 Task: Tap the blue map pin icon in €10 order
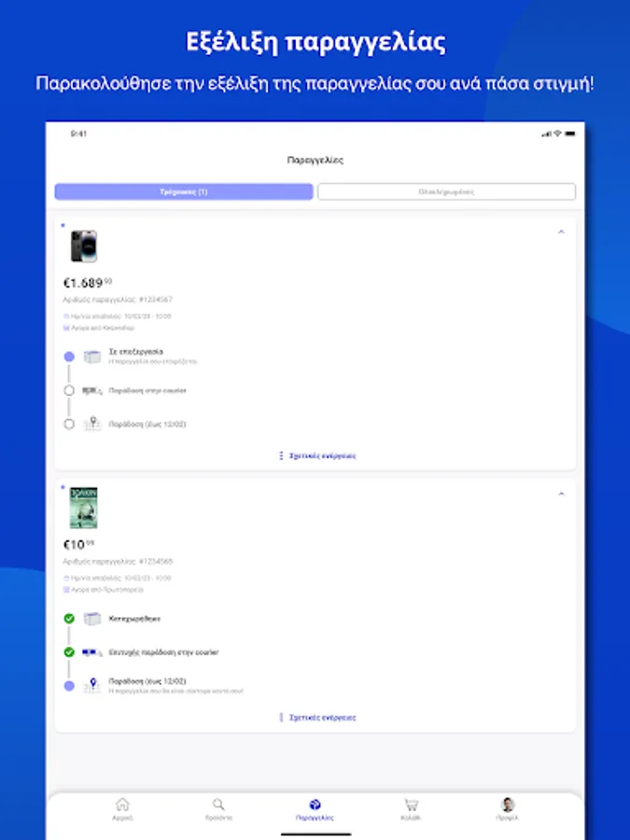pos(92,685)
